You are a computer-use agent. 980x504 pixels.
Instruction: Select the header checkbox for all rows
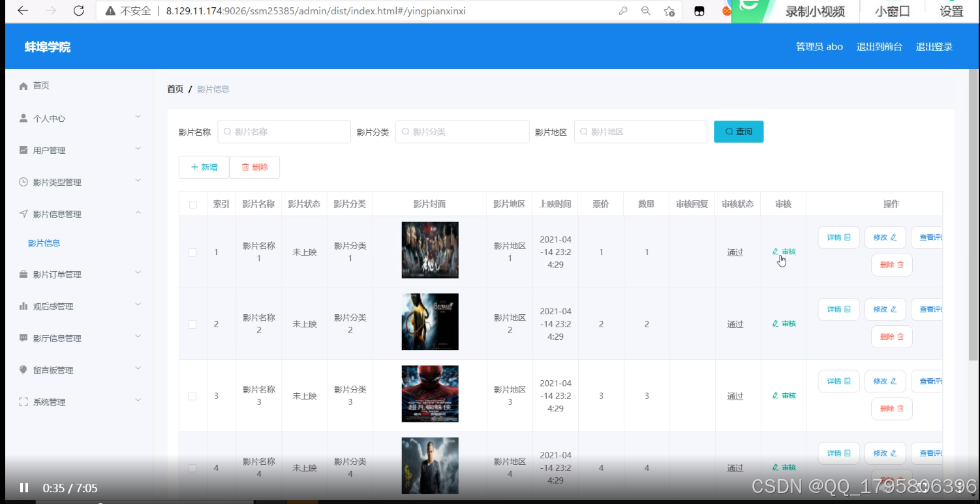click(x=192, y=205)
